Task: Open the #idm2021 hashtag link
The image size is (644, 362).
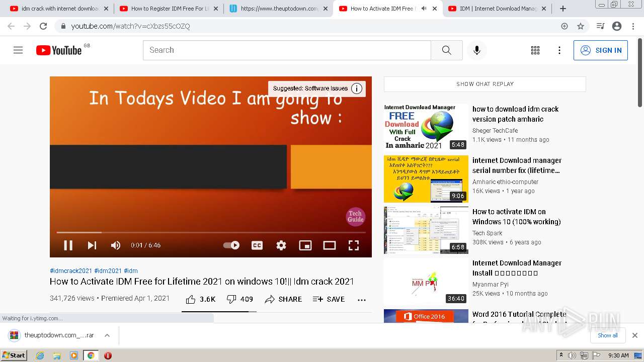Action: (x=108, y=271)
